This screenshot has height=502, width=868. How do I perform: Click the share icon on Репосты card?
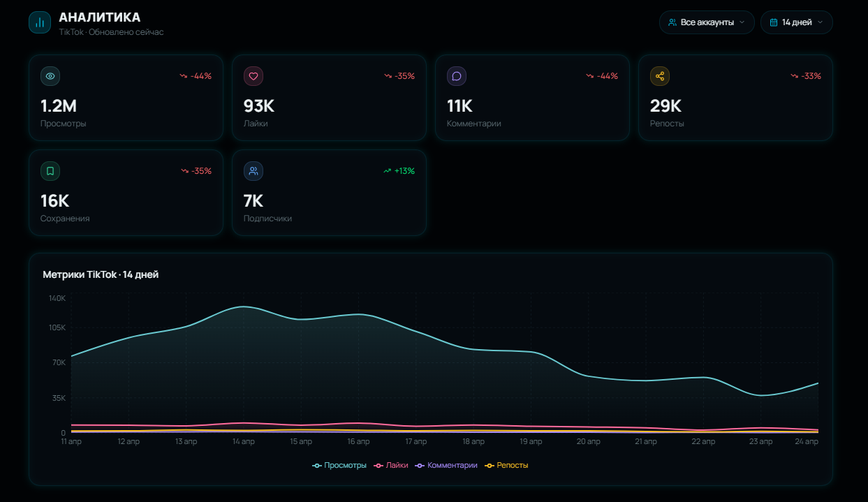660,76
